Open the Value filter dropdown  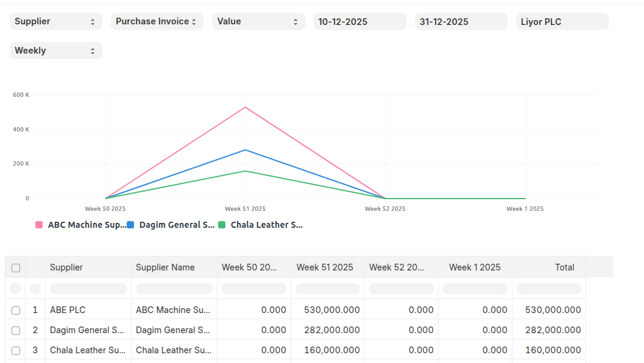pos(258,21)
